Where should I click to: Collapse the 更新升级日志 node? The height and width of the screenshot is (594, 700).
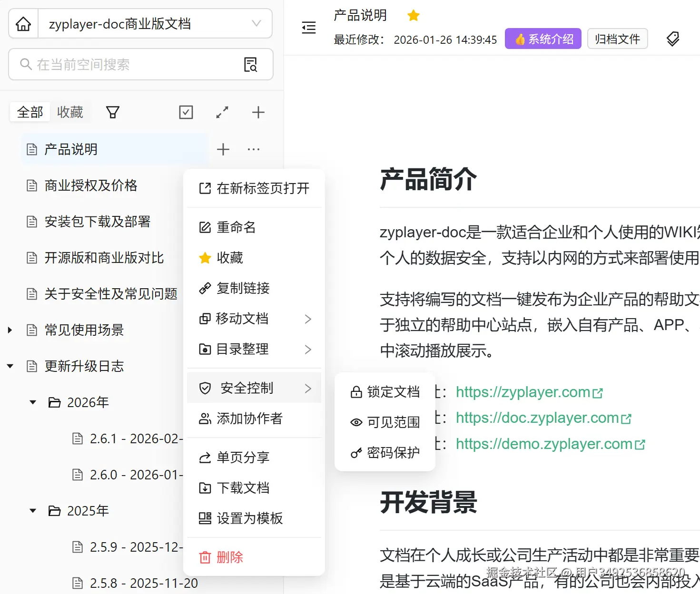pyautogui.click(x=10, y=366)
